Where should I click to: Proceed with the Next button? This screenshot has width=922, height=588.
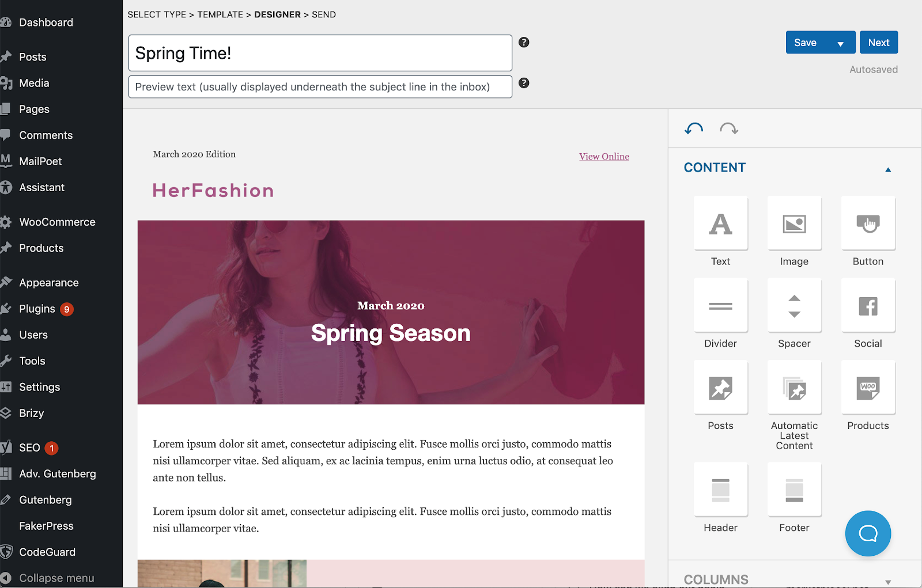[x=879, y=43]
